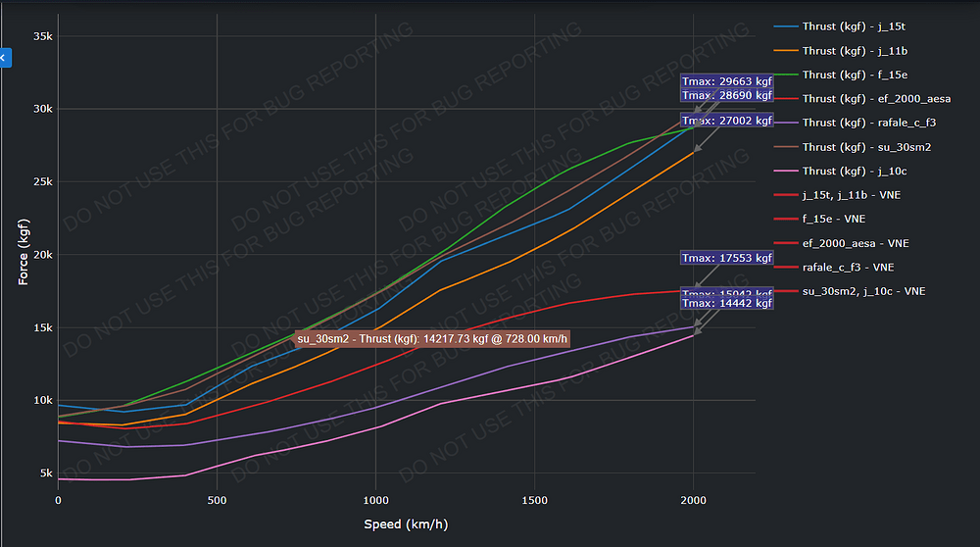Click the Tmax: 17553 kgf annotation
The height and width of the screenshot is (547, 980).
[727, 258]
